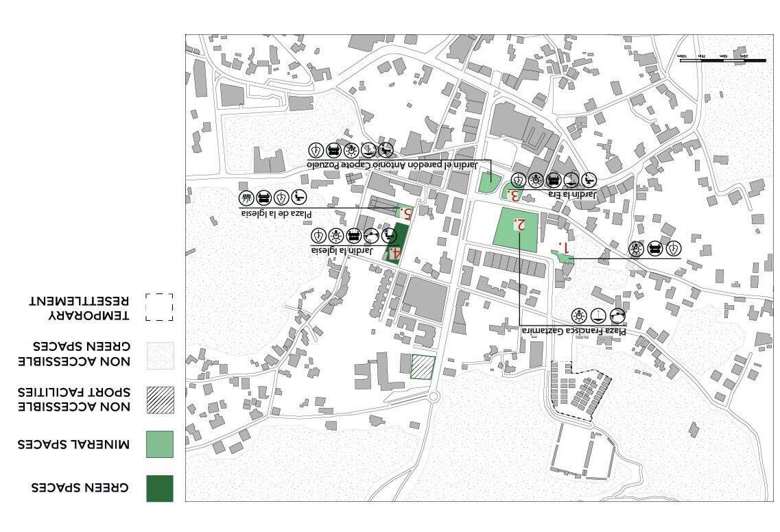Click the bench icon above Jardín la Era

click(553, 180)
